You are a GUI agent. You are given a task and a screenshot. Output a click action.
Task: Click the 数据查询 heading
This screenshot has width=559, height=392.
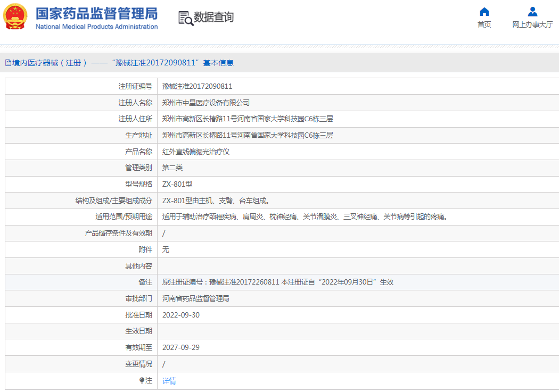pyautogui.click(x=213, y=17)
